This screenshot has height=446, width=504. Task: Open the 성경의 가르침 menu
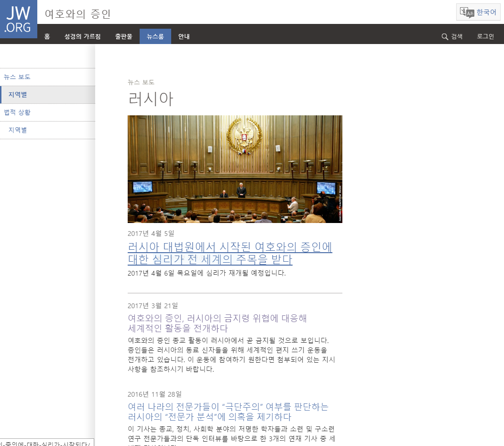pyautogui.click(x=83, y=36)
